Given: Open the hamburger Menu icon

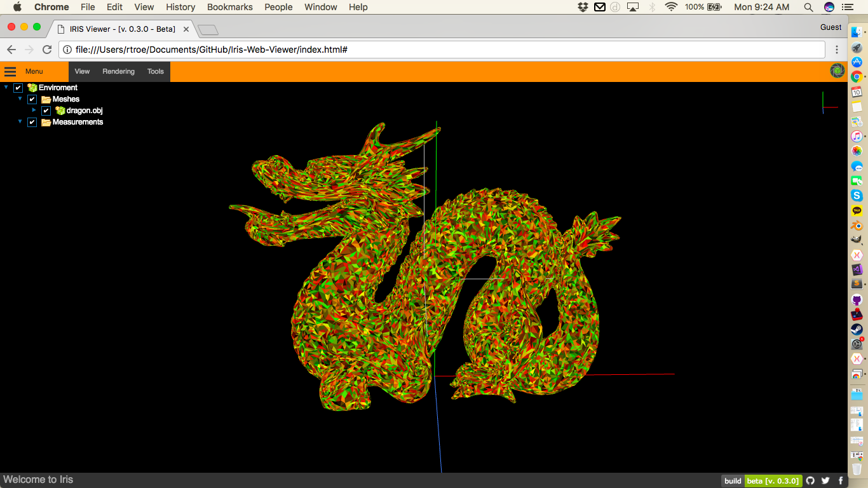Looking at the screenshot, I should 10,71.
